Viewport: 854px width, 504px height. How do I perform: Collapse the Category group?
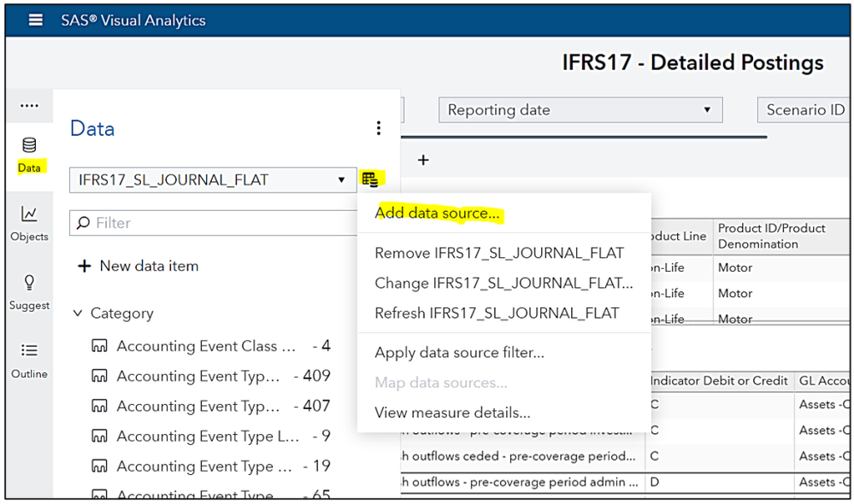pyautogui.click(x=78, y=314)
